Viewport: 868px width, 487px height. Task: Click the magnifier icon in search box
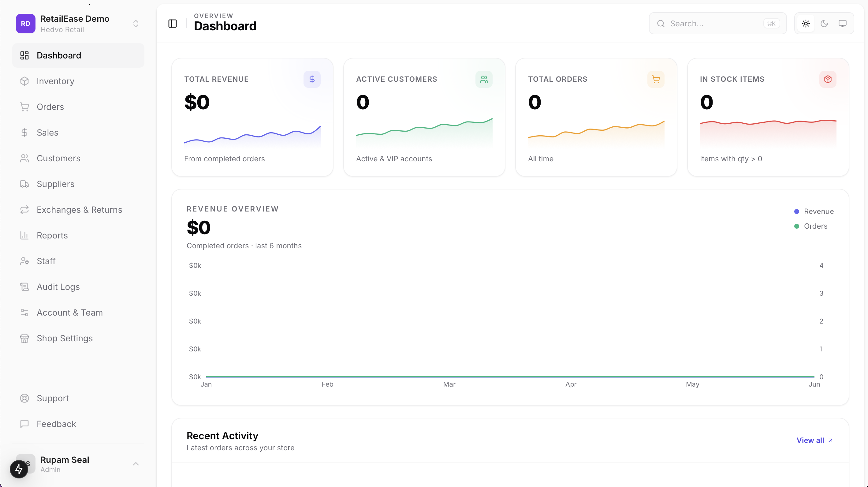tap(661, 24)
